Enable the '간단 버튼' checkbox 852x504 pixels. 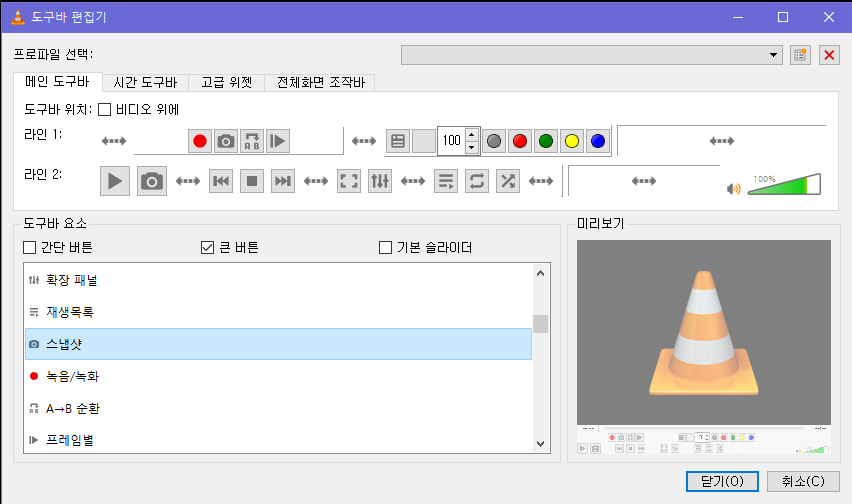(30, 248)
